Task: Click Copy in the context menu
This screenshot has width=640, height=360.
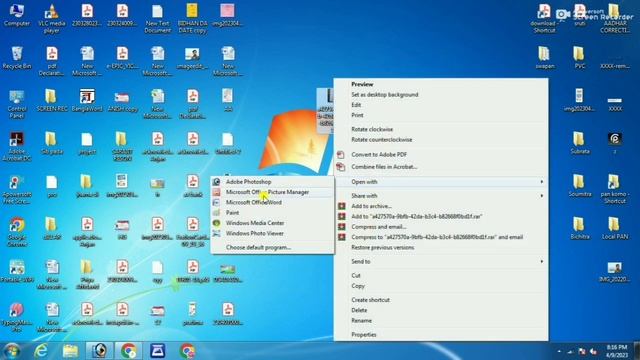Action: (358, 286)
